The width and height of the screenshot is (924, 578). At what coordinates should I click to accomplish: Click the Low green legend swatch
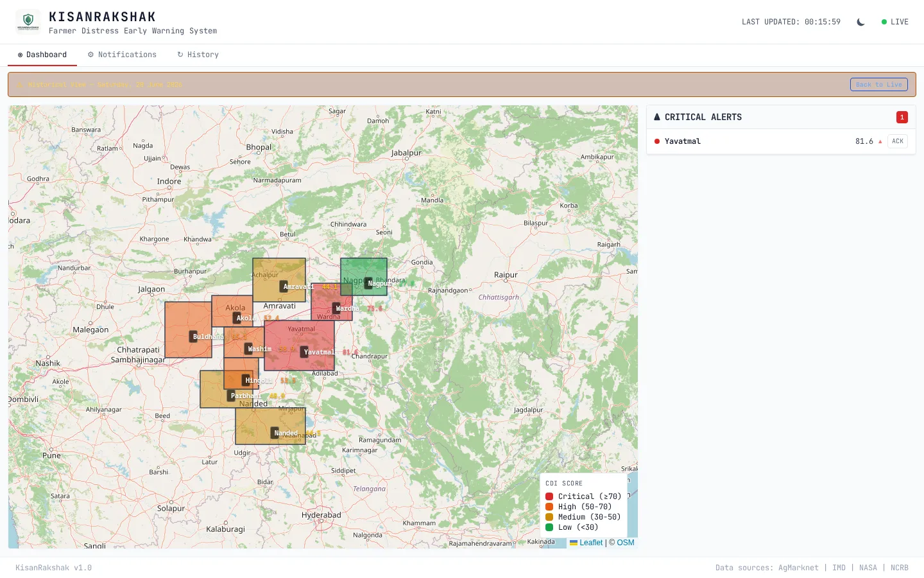pyautogui.click(x=549, y=527)
